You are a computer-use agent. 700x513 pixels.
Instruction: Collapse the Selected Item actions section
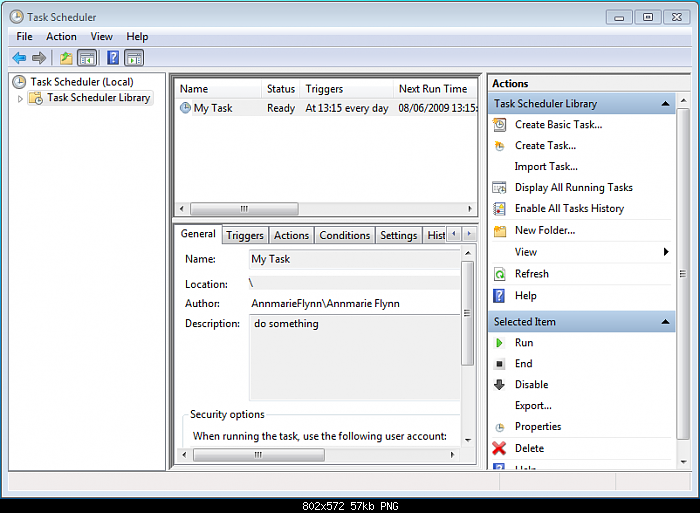[x=665, y=322]
